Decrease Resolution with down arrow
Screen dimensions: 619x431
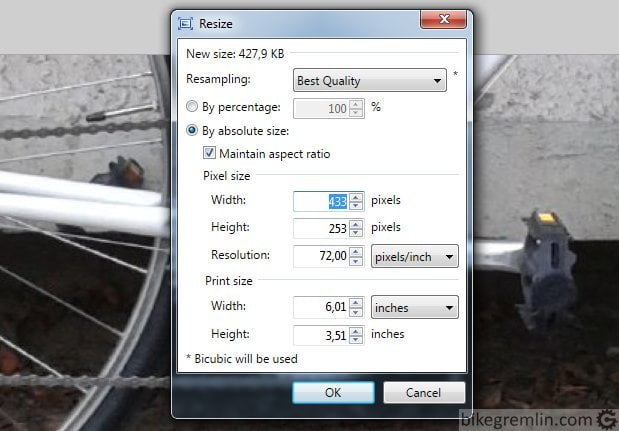356,260
